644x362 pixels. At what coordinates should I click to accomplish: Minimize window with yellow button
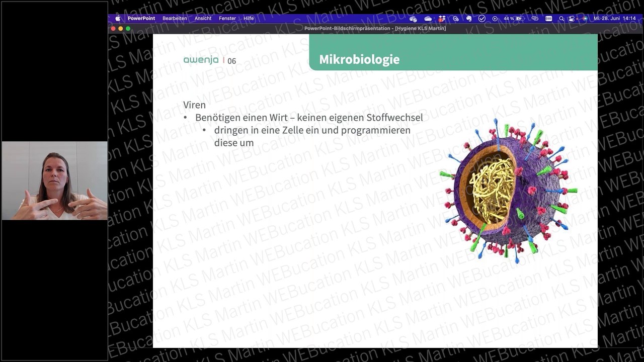(x=121, y=29)
